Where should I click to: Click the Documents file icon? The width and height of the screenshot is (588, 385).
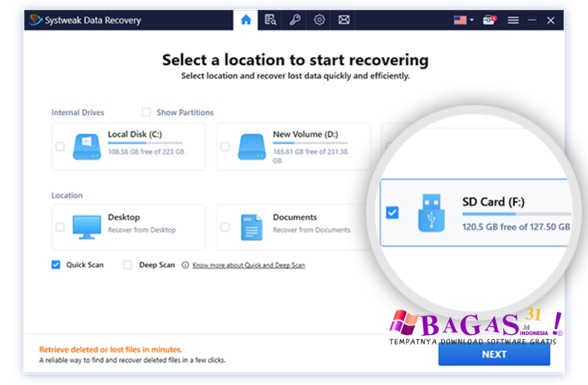[252, 227]
